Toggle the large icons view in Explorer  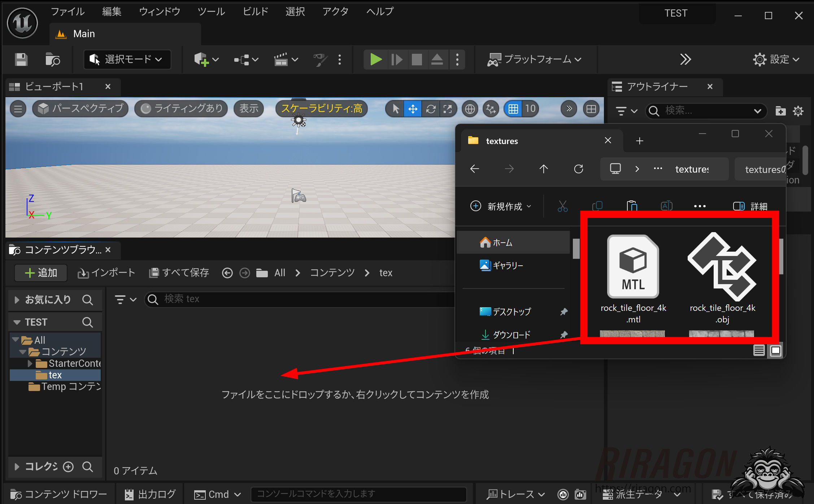click(775, 350)
